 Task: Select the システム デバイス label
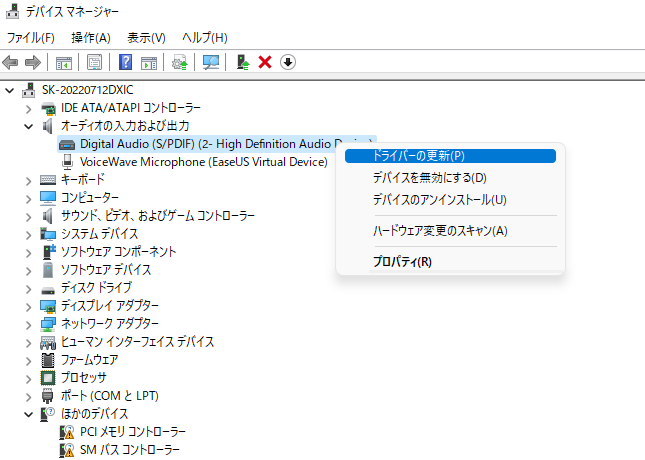coord(100,234)
